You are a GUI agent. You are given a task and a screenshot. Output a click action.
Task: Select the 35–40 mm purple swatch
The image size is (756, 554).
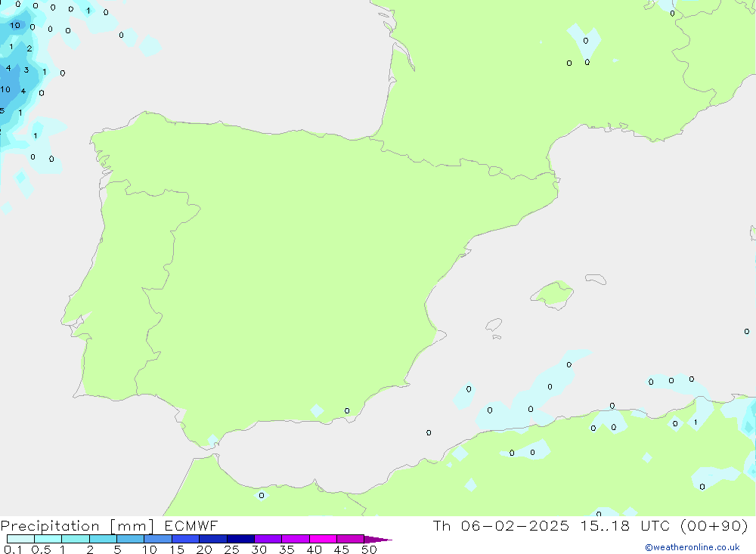tap(295, 539)
